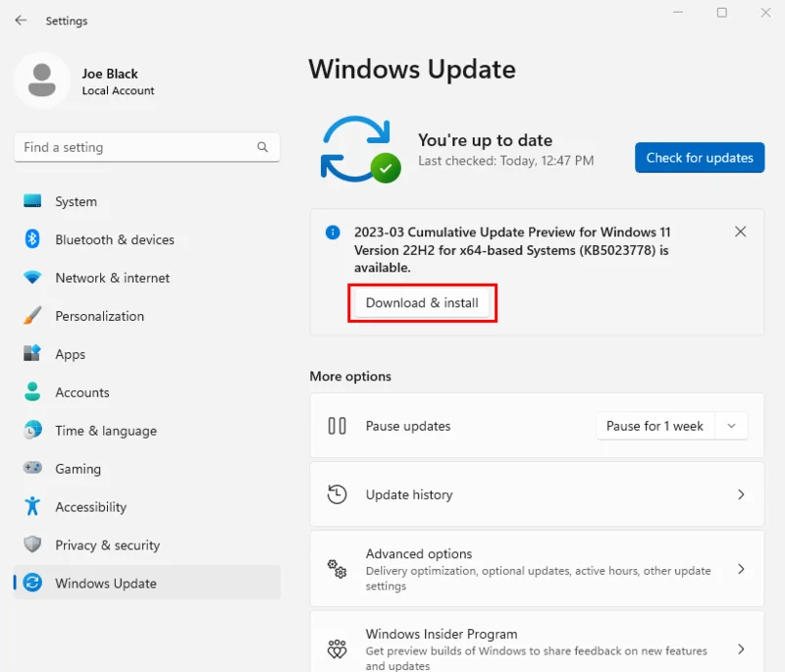Image resolution: width=785 pixels, height=672 pixels.
Task: Click the Privacy & security shield icon
Action: [32, 543]
